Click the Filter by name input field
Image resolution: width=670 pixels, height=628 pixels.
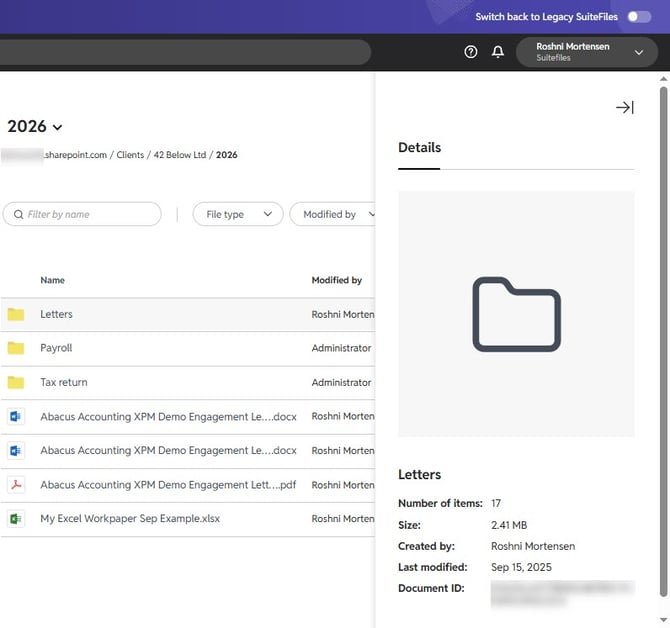pyautogui.click(x=82, y=214)
